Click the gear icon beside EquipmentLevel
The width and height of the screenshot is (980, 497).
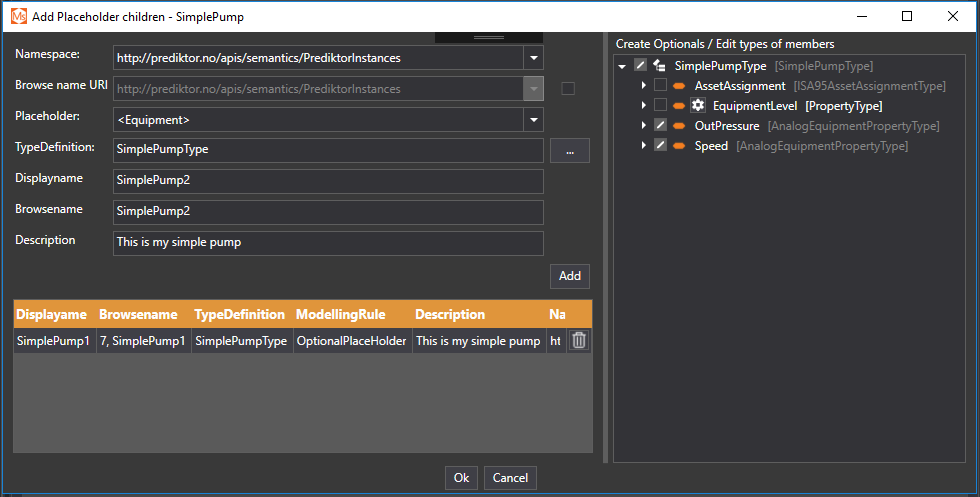point(698,106)
